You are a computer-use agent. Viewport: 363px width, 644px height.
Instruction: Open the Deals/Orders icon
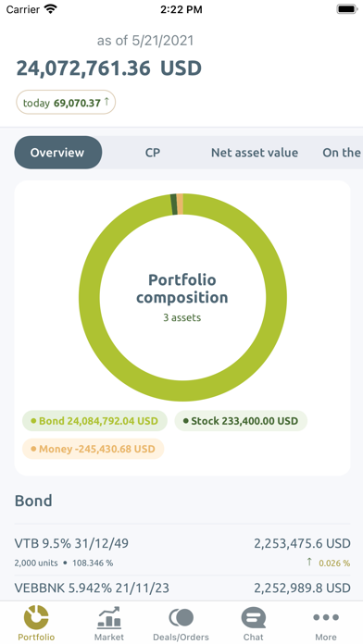[x=181, y=618]
